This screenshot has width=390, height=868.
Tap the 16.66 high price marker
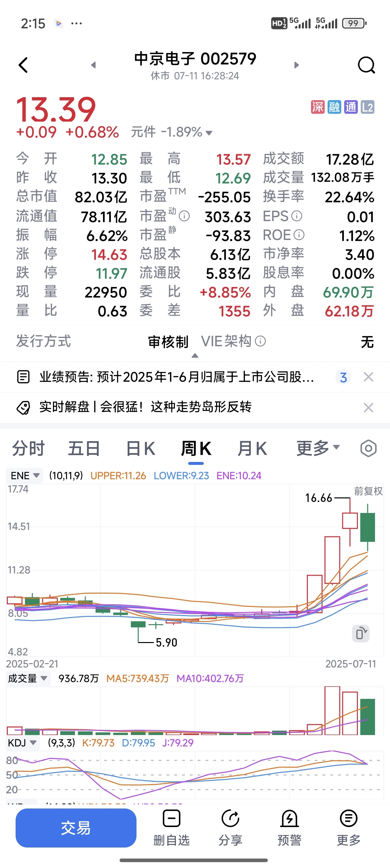coord(318,498)
